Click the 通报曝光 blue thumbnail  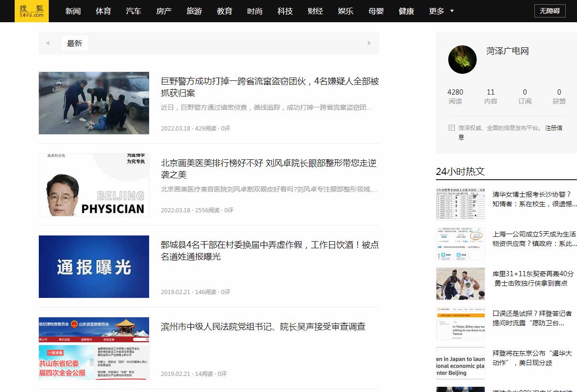94,267
